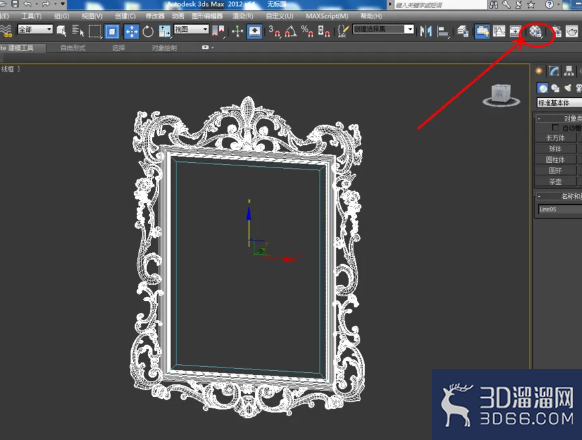This screenshot has height=440, width=582.
Task: Open the Help question mark icon
Action: [x=549, y=4]
